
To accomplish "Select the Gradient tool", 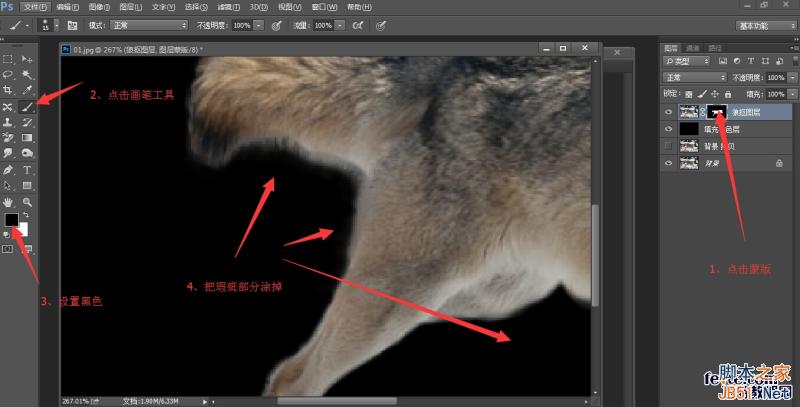I will pyautogui.click(x=27, y=138).
